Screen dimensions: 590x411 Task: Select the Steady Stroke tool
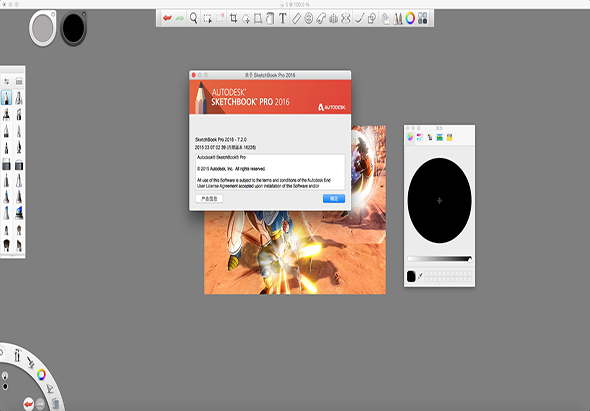(x=359, y=18)
